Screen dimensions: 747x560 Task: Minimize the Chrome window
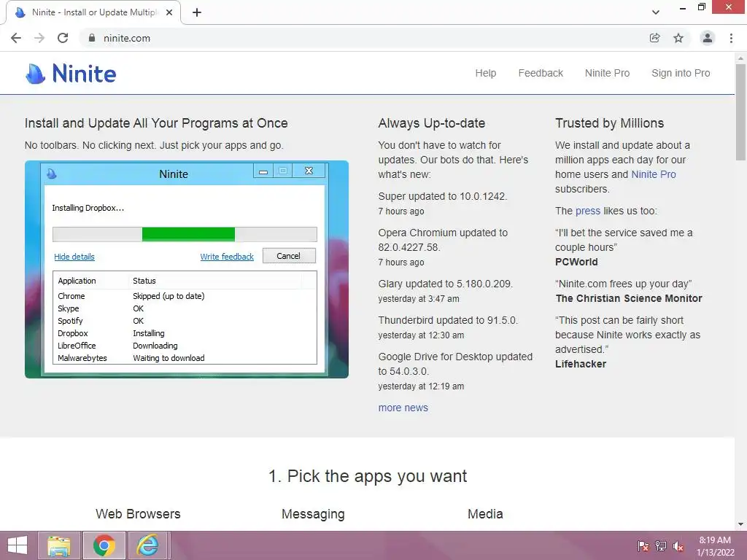point(683,7)
